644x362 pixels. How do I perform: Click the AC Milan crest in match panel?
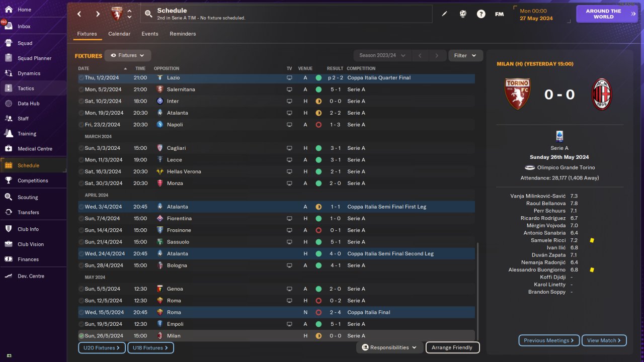[x=601, y=95]
